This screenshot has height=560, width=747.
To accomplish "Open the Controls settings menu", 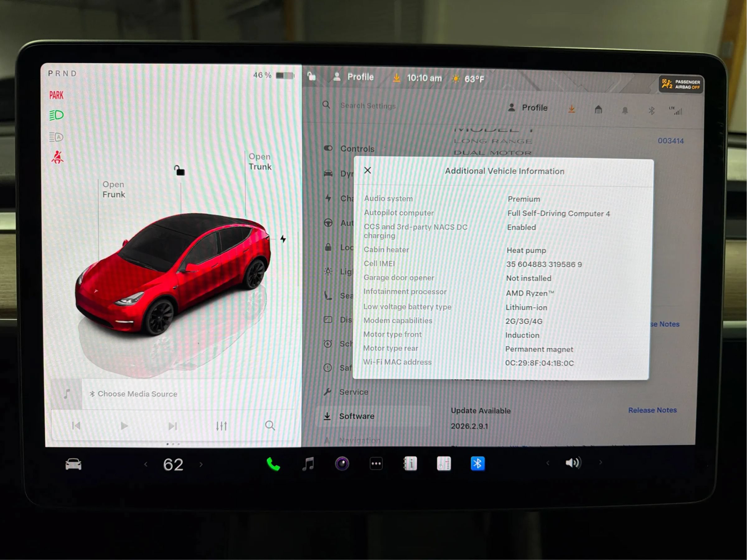I will tap(349, 148).
